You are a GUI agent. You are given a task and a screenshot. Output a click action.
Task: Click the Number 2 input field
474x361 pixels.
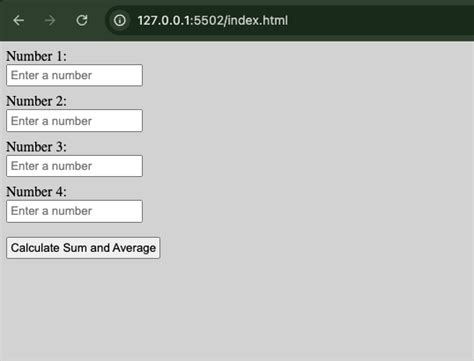coord(74,121)
